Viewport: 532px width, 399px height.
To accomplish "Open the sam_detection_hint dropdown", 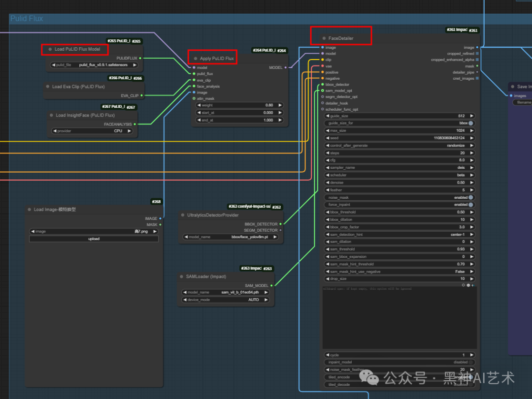I will [399, 234].
